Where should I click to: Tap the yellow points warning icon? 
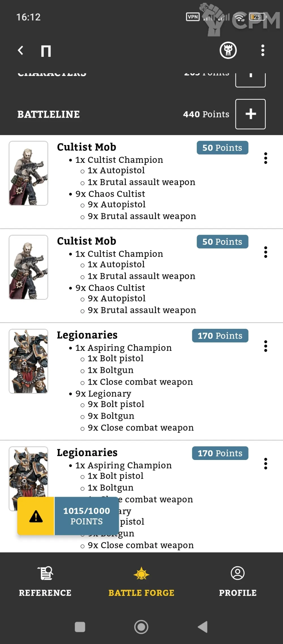(x=36, y=516)
